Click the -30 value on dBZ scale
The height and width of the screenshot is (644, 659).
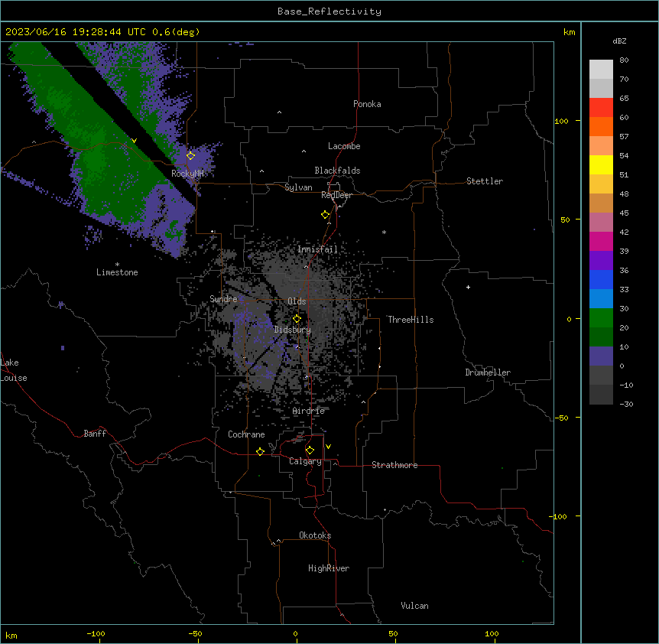click(x=626, y=404)
